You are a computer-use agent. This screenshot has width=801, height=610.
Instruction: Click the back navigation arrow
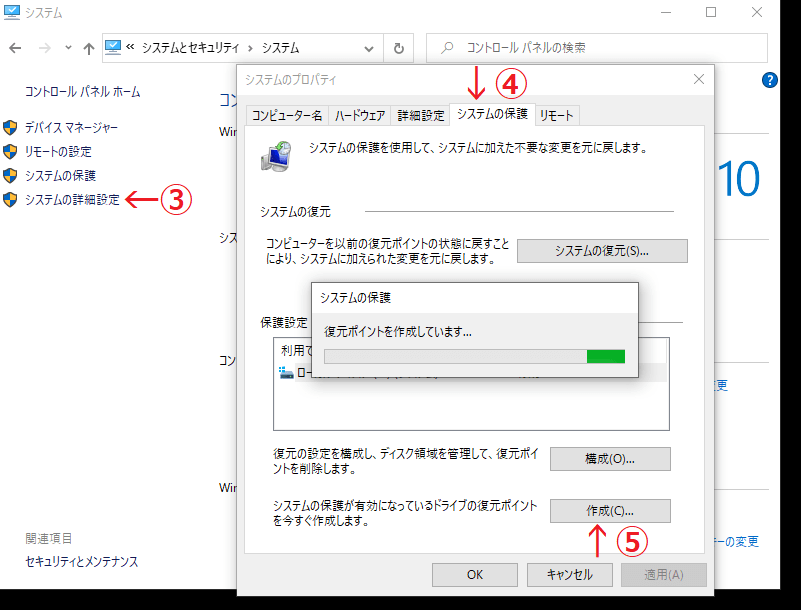[16, 48]
